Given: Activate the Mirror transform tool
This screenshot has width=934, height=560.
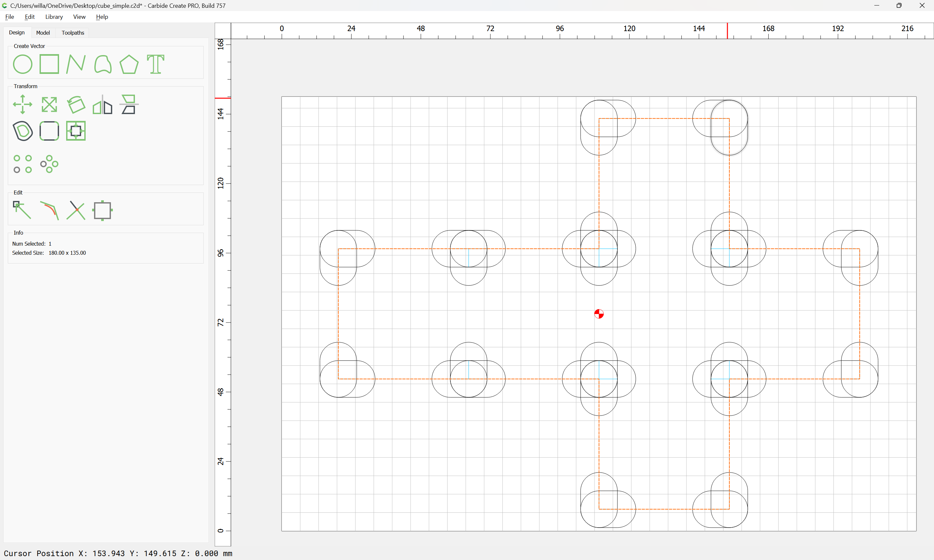Looking at the screenshot, I should coord(103,105).
